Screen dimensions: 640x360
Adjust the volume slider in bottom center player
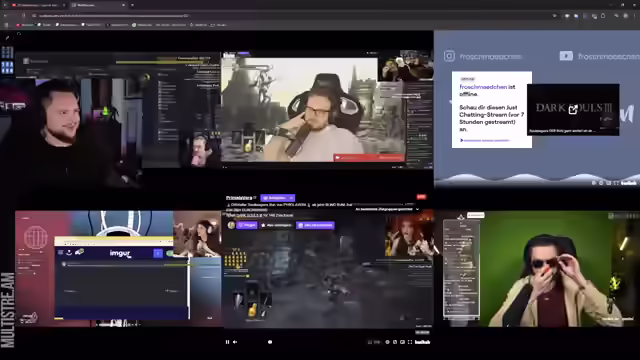270,342
